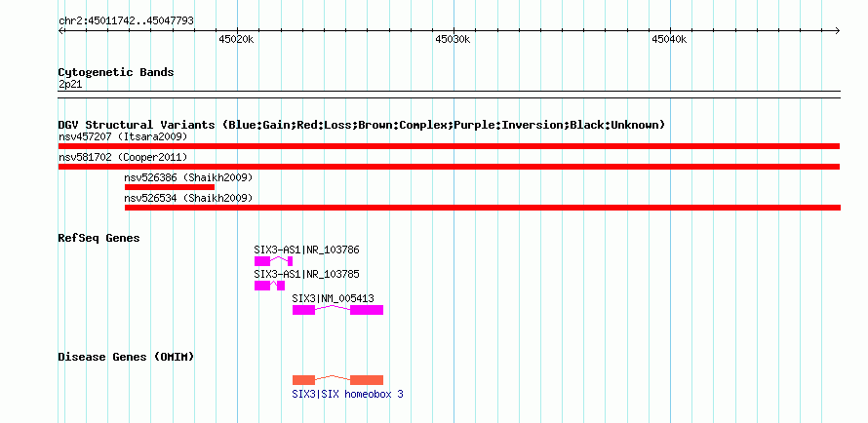
Task: Click the 45020k ruler tick label
Action: tap(236, 39)
